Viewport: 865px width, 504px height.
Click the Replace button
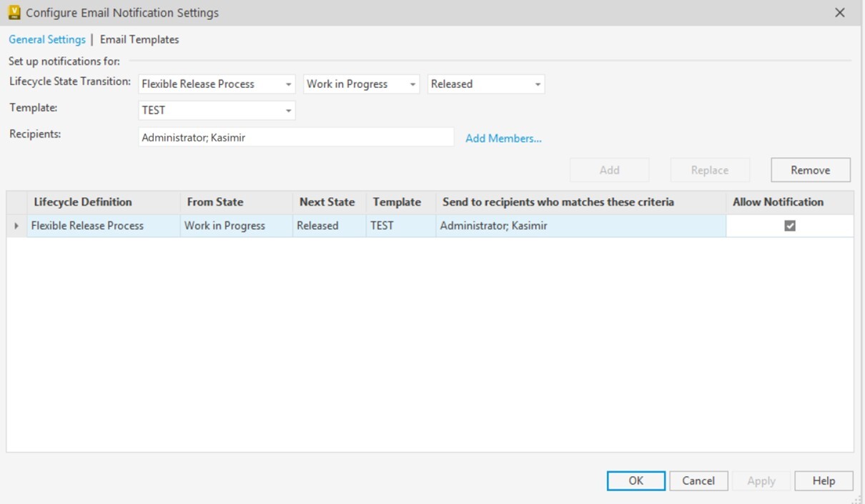click(x=710, y=170)
